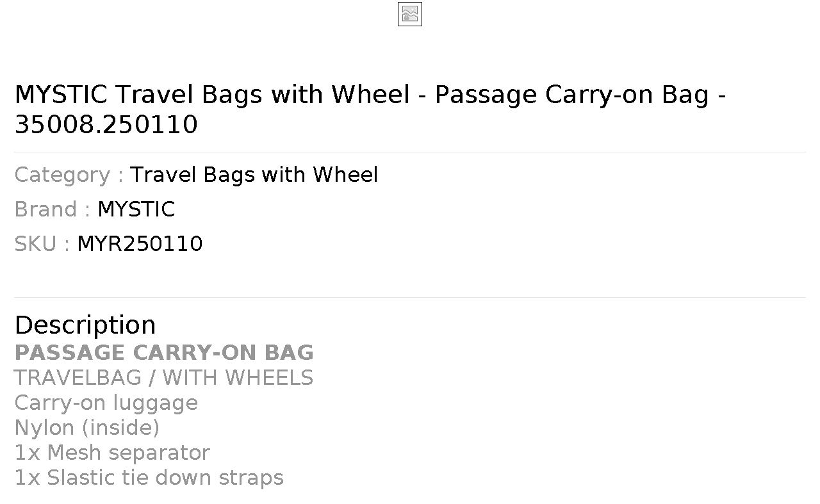The width and height of the screenshot is (820, 504).
Task: Click the SKU label
Action: pos(42,244)
